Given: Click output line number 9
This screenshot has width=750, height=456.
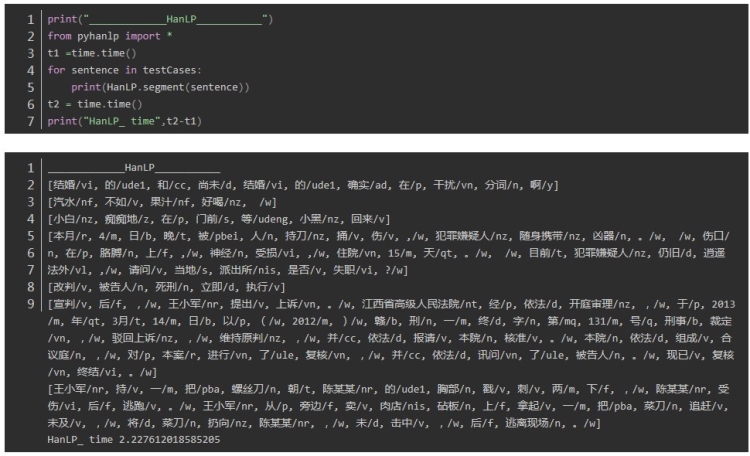Looking at the screenshot, I should (31, 304).
